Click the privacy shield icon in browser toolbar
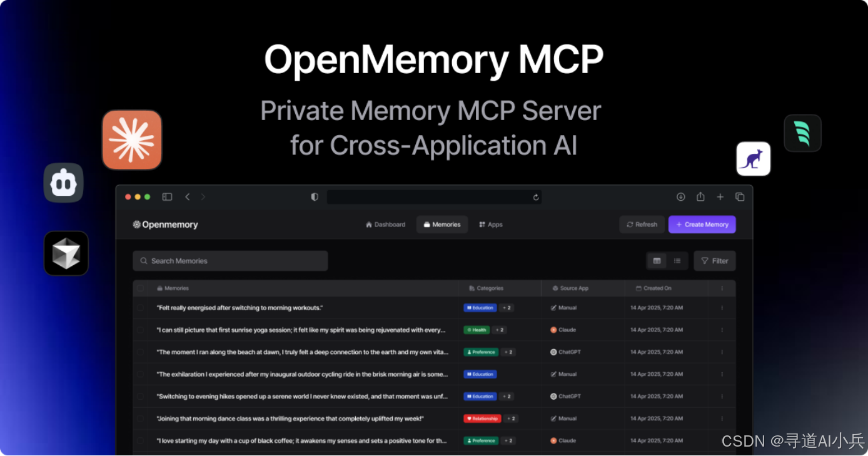This screenshot has height=456, width=868. point(314,196)
